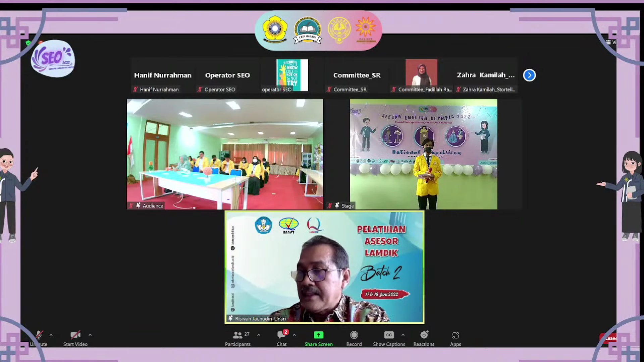Click the SEO 2022 logo
Image resolution: width=644 pixels, height=362 pixels.
point(53,59)
